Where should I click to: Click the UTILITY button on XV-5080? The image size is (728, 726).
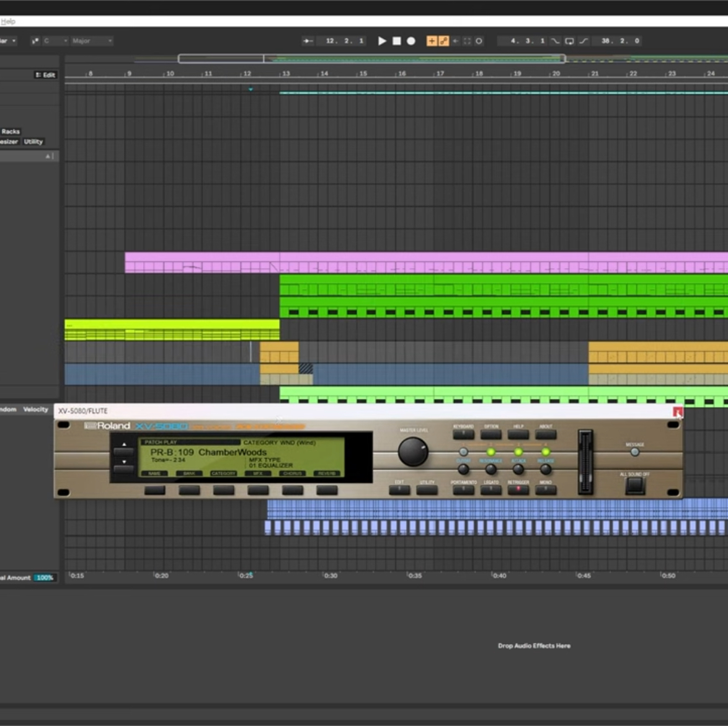point(427,490)
